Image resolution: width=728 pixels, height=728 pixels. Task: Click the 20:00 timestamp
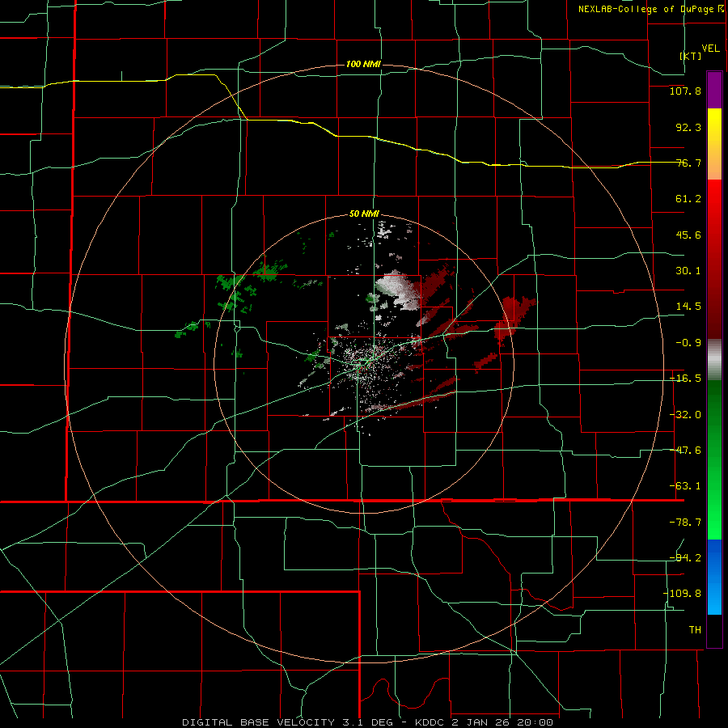pos(535,722)
